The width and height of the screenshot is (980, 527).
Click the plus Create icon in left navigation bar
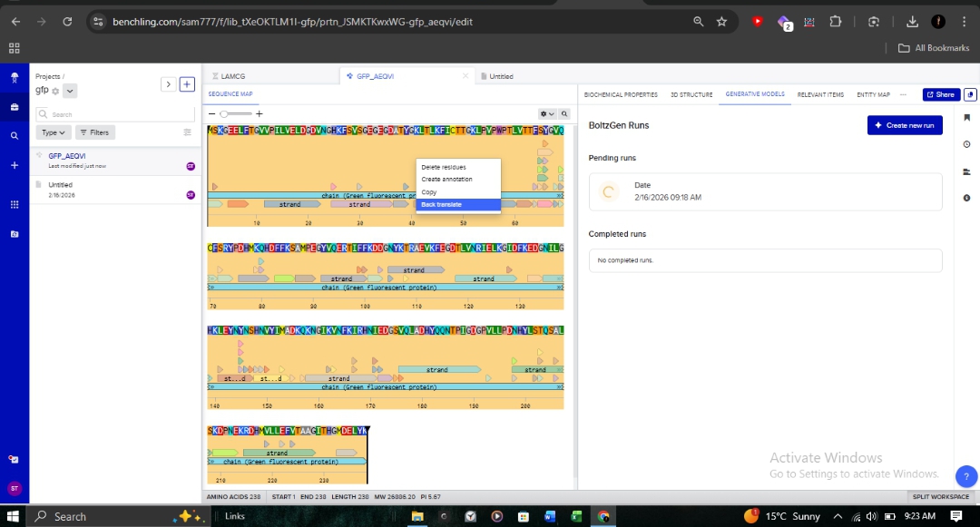point(14,165)
